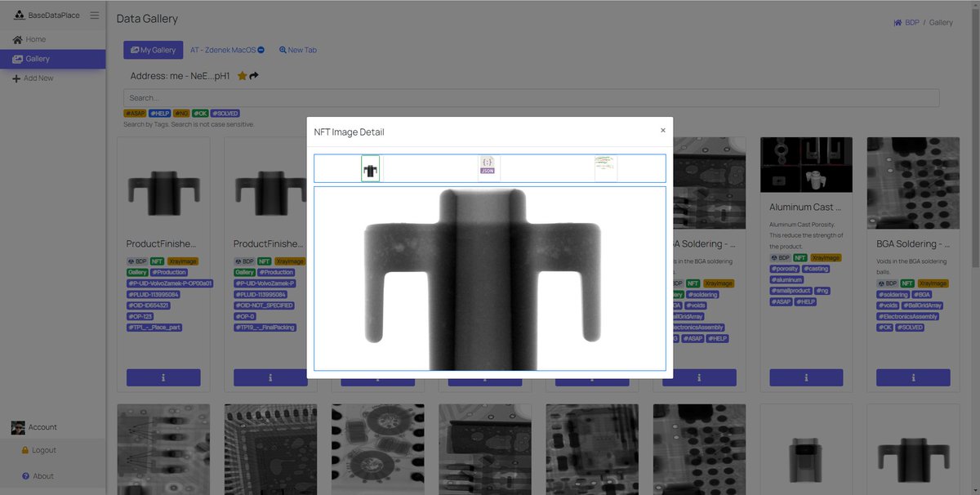The width and height of the screenshot is (980, 495).
Task: Filter by #OK tag under search
Action: [x=200, y=114]
